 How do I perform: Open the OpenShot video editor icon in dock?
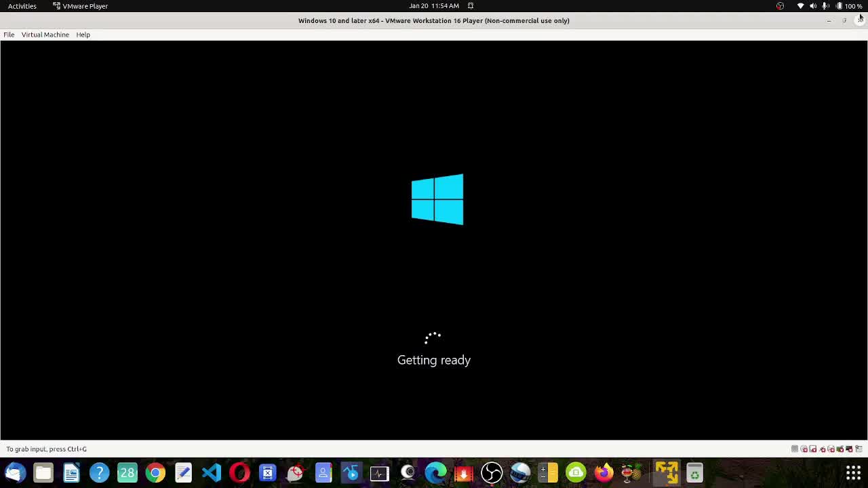tap(520, 472)
